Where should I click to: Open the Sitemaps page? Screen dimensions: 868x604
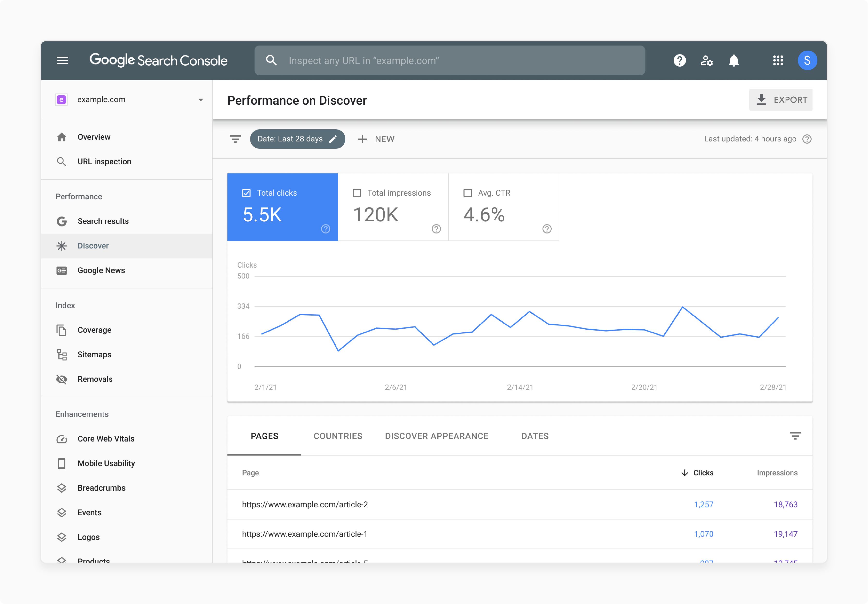(x=126, y=355)
